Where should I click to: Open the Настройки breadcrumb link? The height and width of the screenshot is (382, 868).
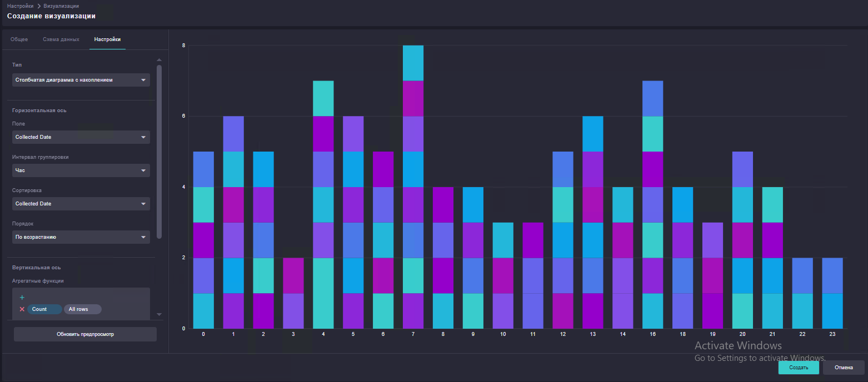21,6
